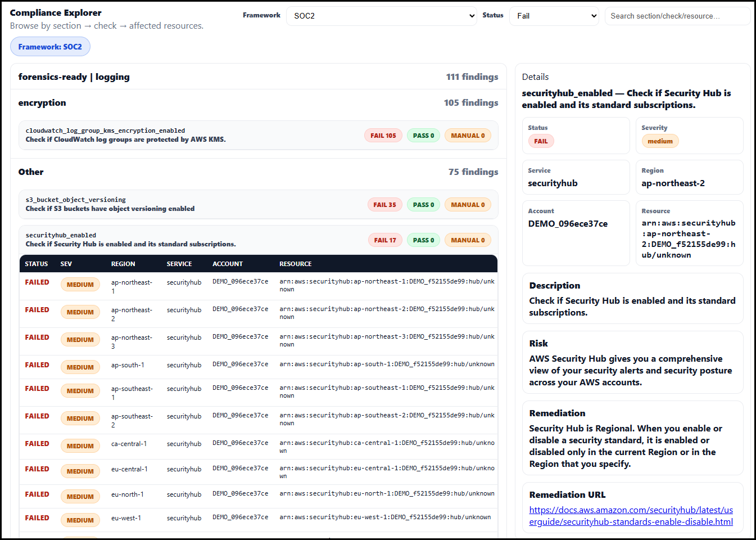Click the search section/check/resource field
Screen dimensions: 756x540
676,16
